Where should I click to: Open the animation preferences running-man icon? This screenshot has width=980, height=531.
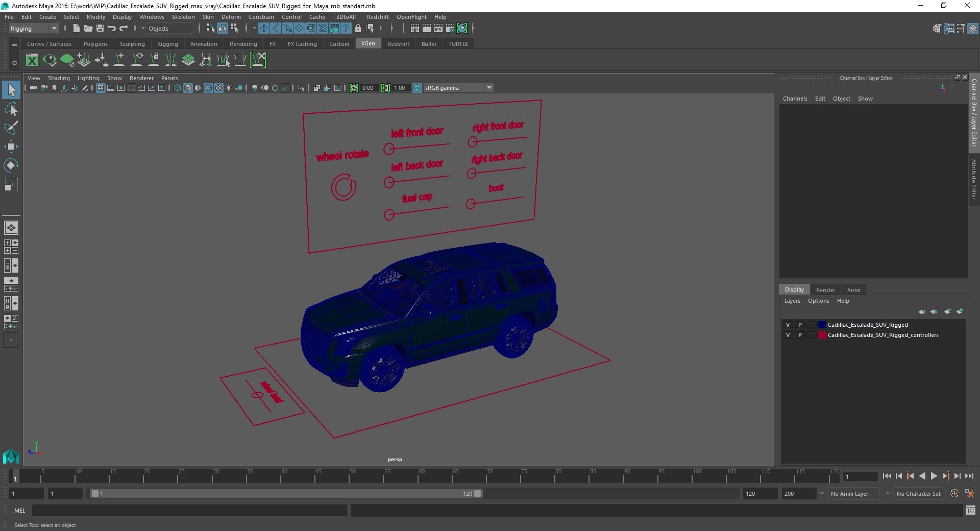(x=969, y=494)
